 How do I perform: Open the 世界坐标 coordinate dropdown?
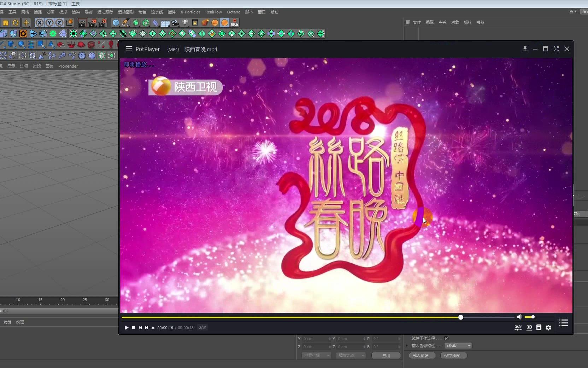[316, 355]
